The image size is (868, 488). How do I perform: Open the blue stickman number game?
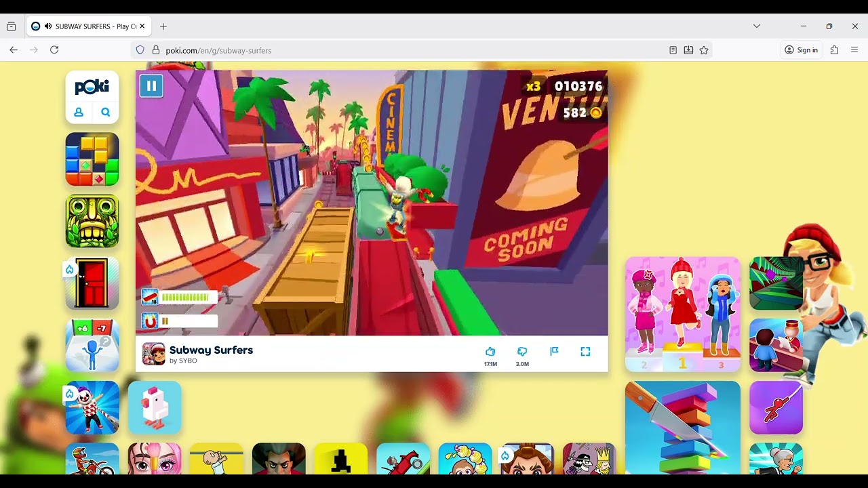coord(92,346)
